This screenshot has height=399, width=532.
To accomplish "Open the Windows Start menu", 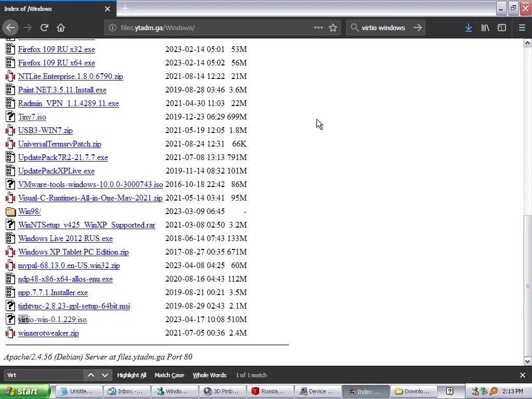I will point(25,392).
